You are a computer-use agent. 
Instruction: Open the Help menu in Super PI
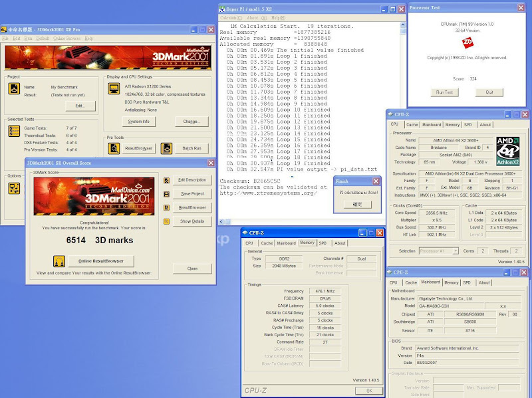click(278, 18)
